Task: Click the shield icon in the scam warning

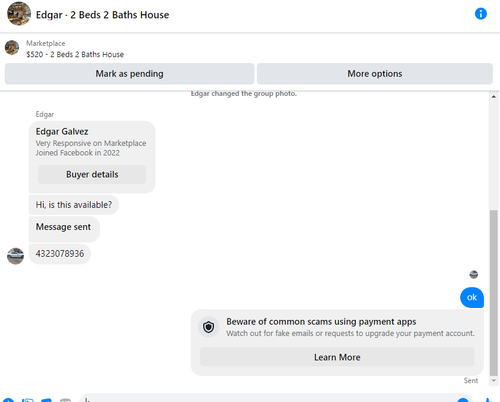Action: coord(209,327)
